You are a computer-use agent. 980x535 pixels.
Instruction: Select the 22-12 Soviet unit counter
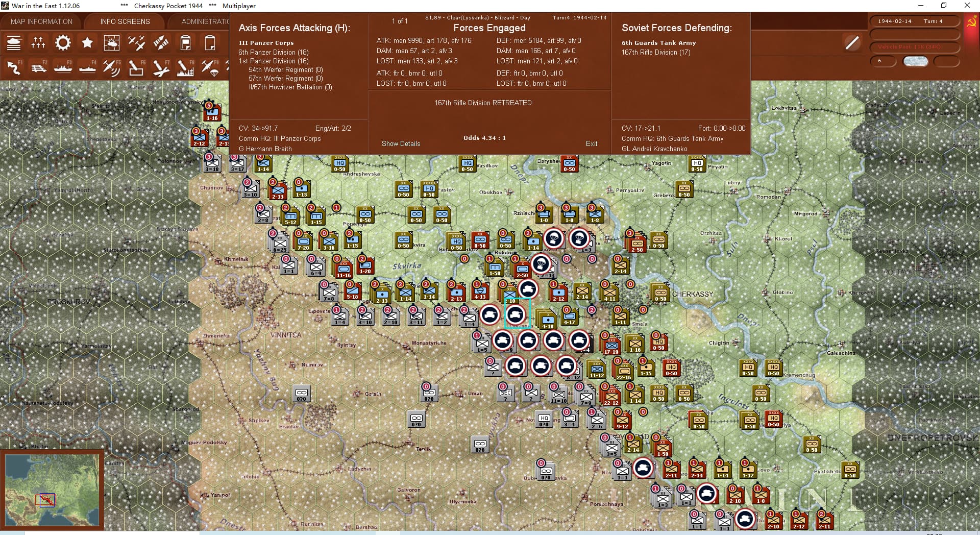point(611,397)
